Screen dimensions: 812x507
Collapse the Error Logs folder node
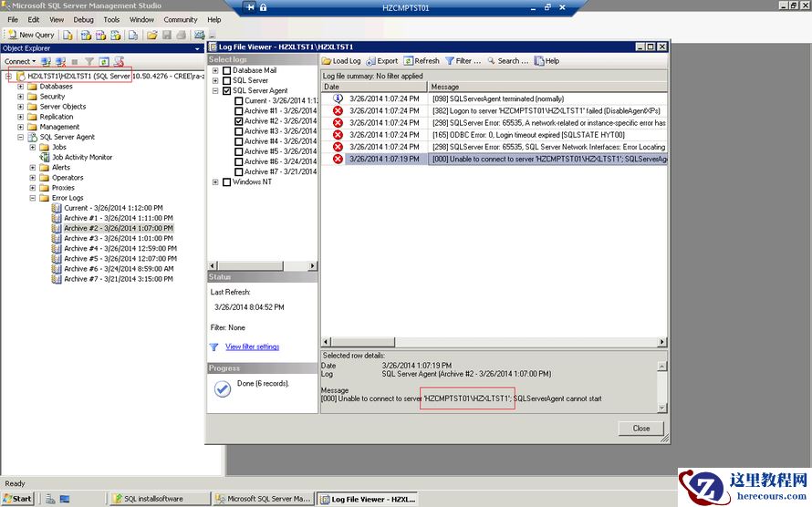coord(33,198)
